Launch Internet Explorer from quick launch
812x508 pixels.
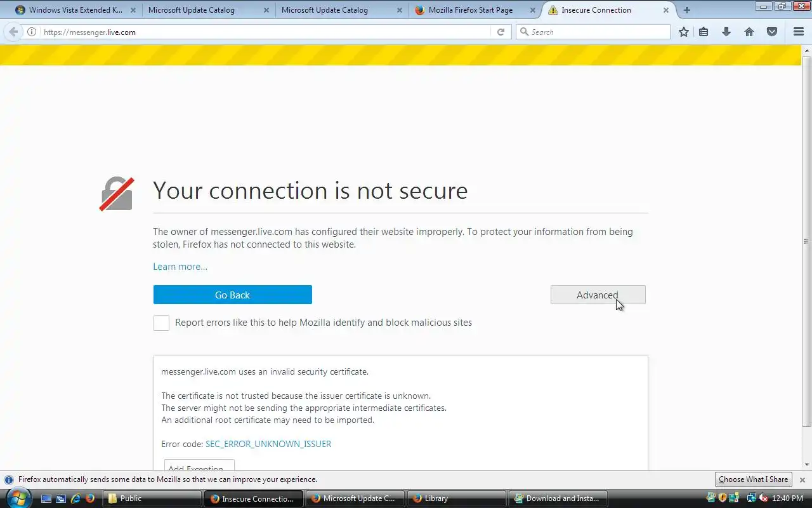[x=75, y=498]
